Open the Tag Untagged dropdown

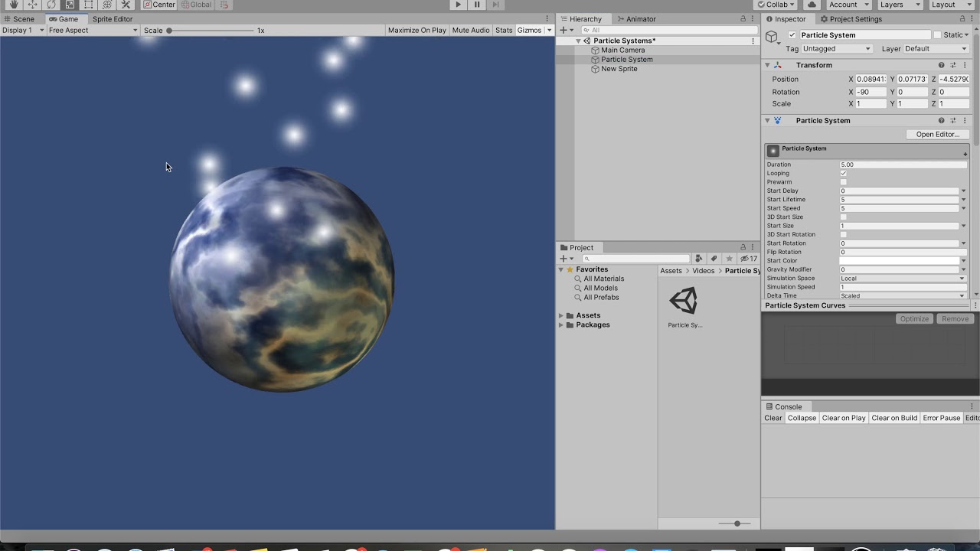click(837, 49)
